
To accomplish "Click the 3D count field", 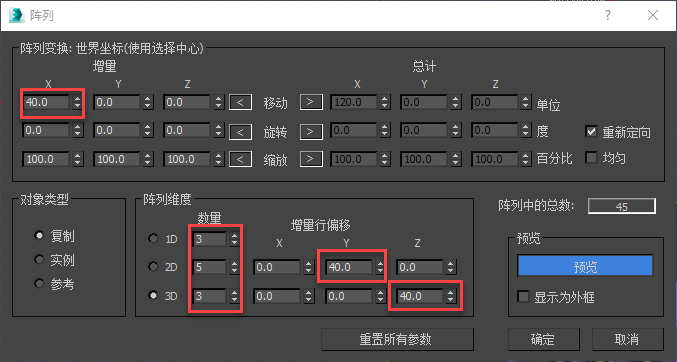I will [x=209, y=296].
